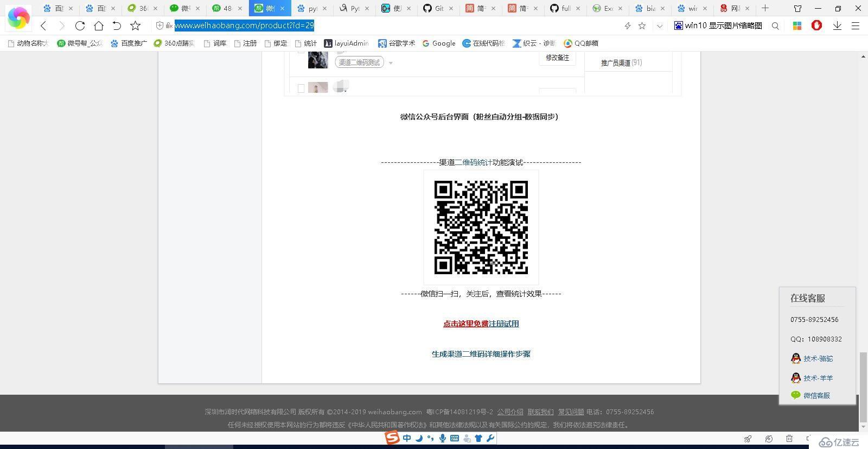
Task: Open the 动物名称大 bookmark
Action: point(28,43)
